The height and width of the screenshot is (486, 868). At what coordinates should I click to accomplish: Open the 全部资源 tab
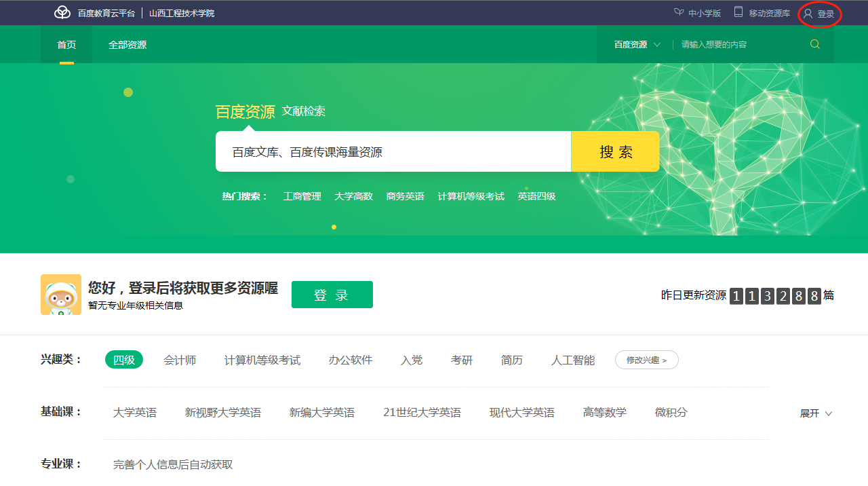point(127,45)
